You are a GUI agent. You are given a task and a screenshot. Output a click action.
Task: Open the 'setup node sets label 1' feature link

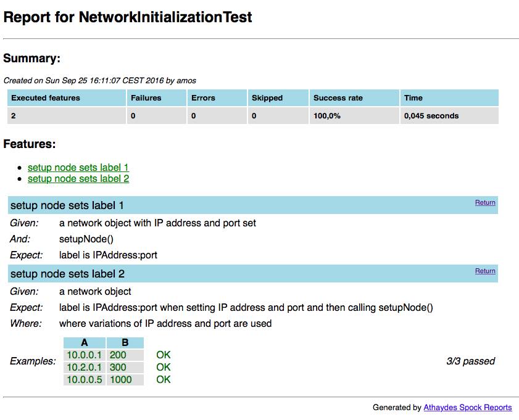pos(78,168)
